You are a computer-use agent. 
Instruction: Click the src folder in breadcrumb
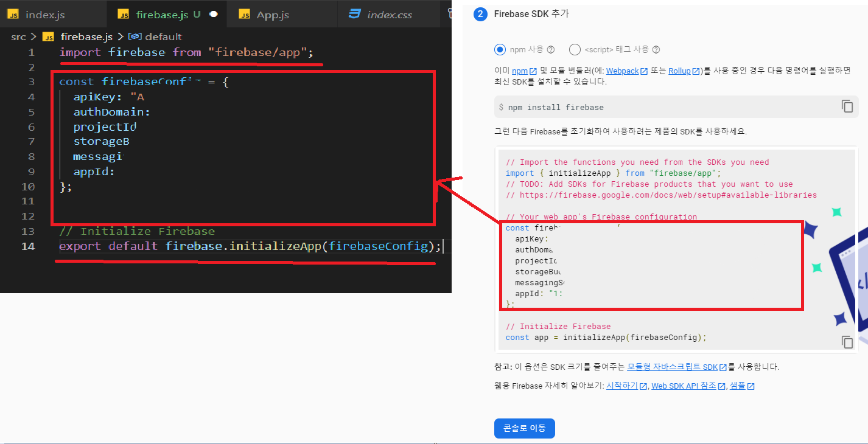click(19, 36)
